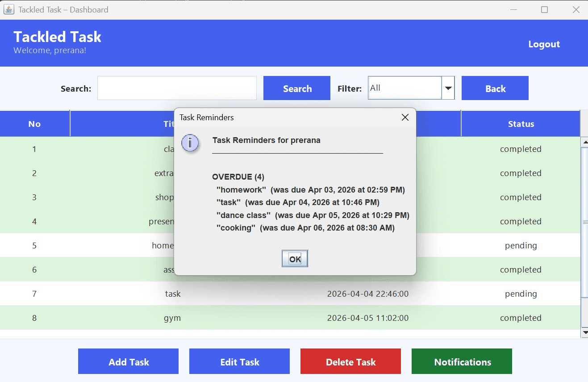
Task: Click the table's vertical scrollbar thumb
Action: pos(584,222)
